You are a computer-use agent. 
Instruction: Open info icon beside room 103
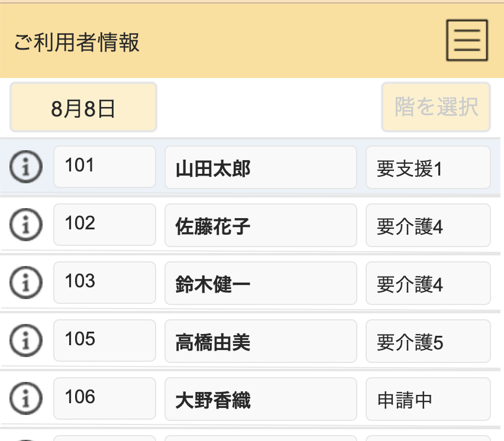pyautogui.click(x=26, y=283)
